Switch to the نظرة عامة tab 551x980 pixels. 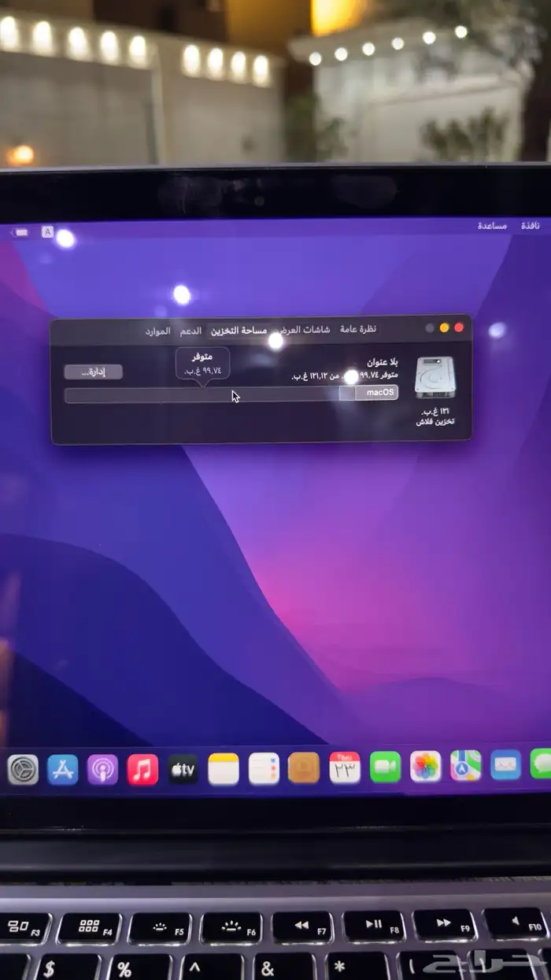coord(358,329)
